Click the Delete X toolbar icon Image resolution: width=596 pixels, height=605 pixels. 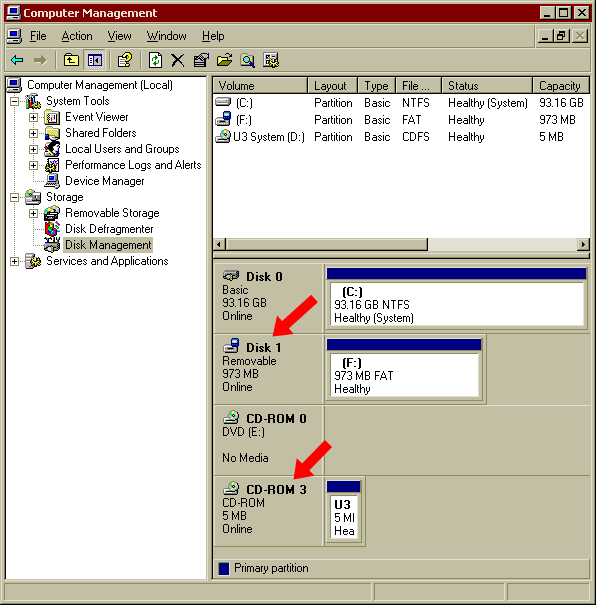click(177, 60)
